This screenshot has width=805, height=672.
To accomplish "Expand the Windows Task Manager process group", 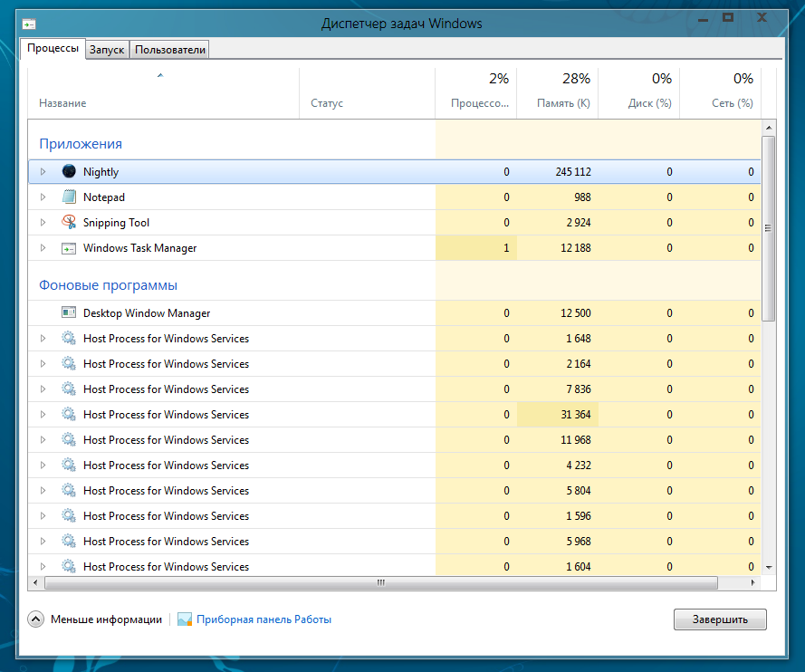I will (43, 247).
